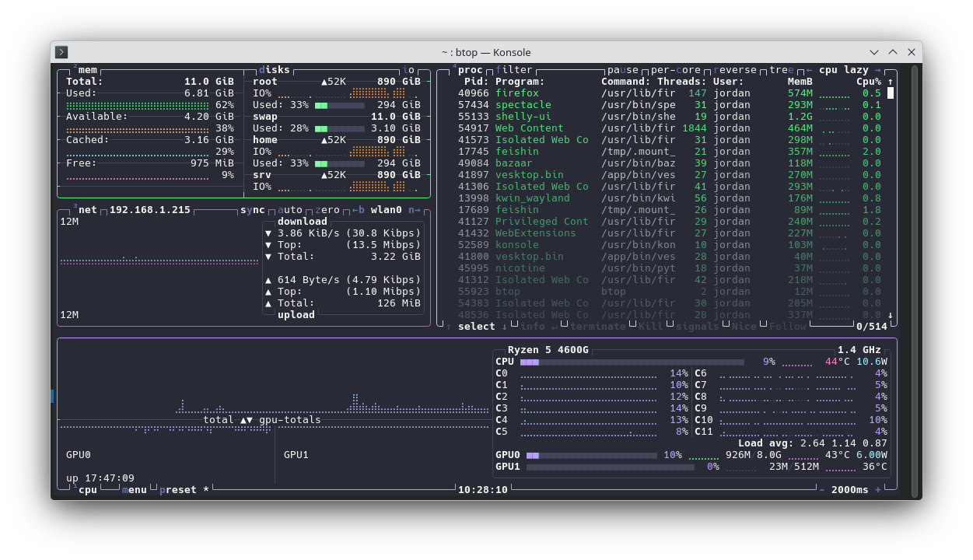Select the firefox process row
Screen dimensions: 973x560
click(670, 93)
